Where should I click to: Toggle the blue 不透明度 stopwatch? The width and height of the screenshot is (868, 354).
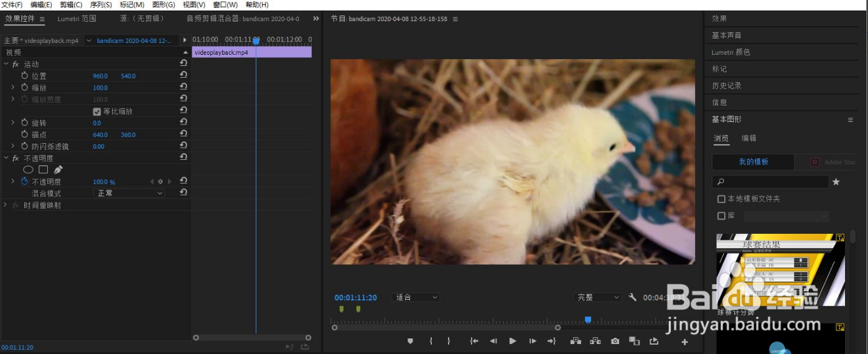pyautogui.click(x=25, y=181)
